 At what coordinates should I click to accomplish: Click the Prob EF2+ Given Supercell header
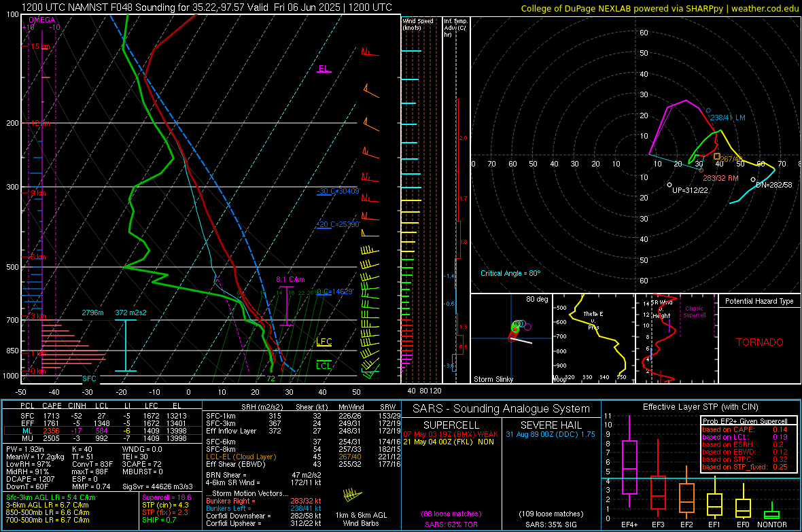pos(745,421)
